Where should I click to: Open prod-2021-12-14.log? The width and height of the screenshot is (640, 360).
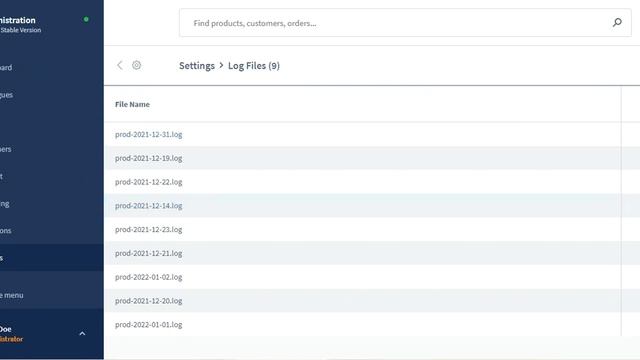tap(149, 206)
